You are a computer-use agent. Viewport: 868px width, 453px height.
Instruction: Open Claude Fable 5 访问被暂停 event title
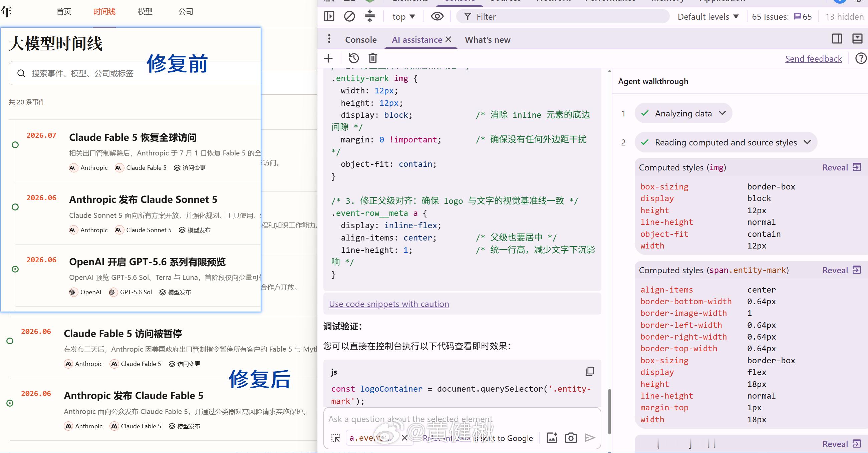coord(123,334)
